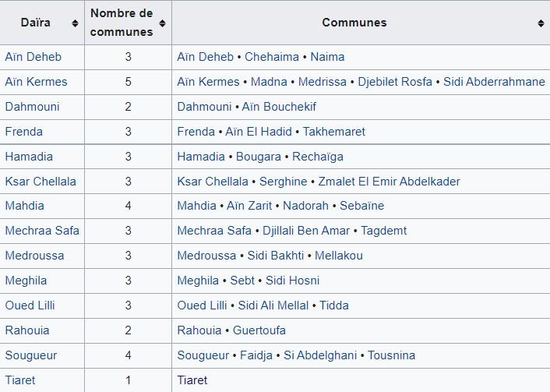Viewport: 550px width, 392px height.
Task: Open the Guertoufa commune link
Action: click(259, 330)
